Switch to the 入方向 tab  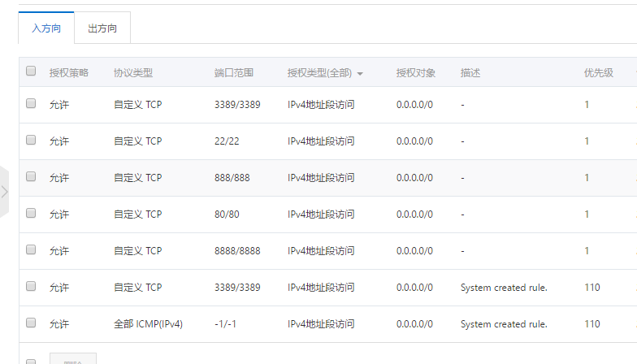[46, 28]
